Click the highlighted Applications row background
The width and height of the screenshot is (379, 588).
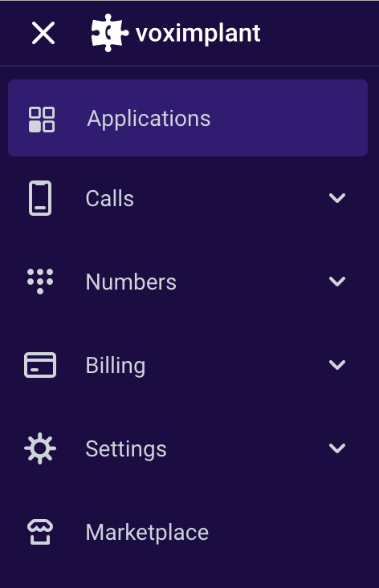click(188, 118)
